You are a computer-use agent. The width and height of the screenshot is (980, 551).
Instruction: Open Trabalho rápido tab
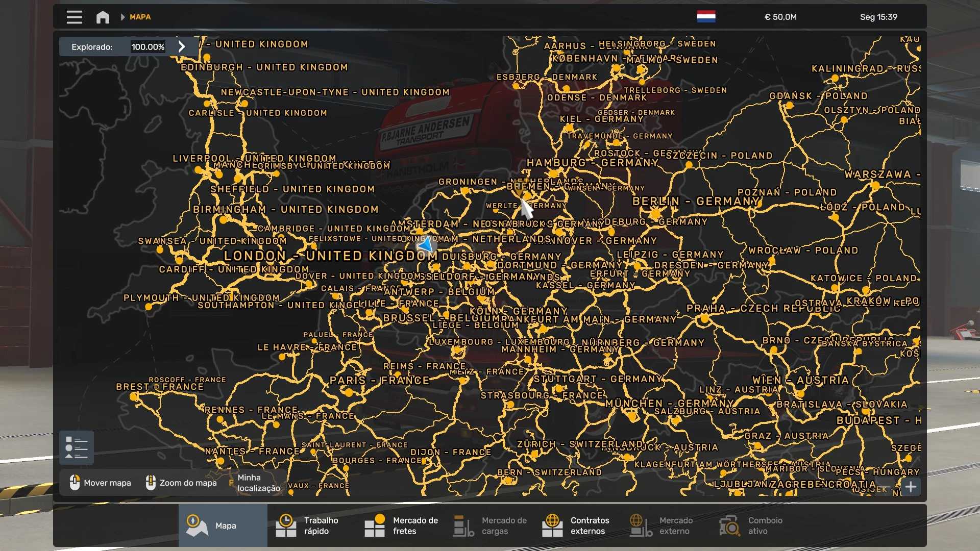311,525
